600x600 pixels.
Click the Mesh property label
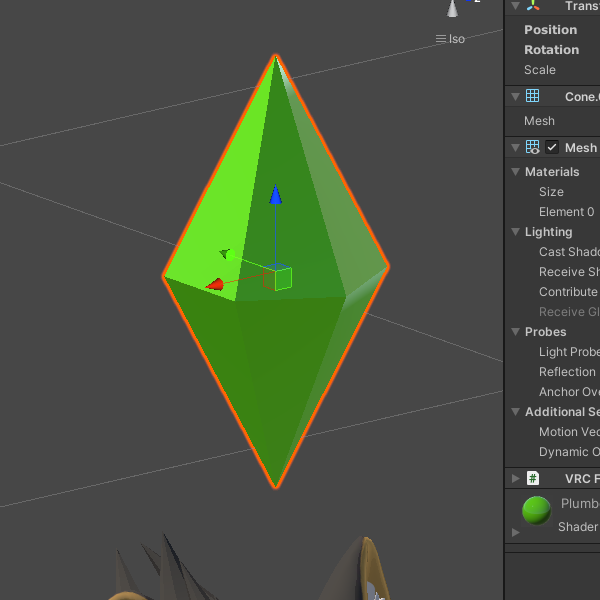(x=539, y=121)
